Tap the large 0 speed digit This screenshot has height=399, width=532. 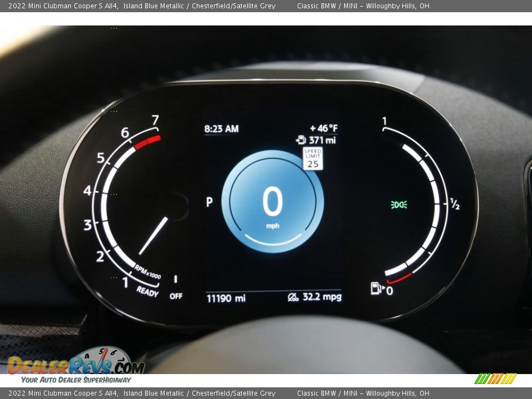coord(273,202)
